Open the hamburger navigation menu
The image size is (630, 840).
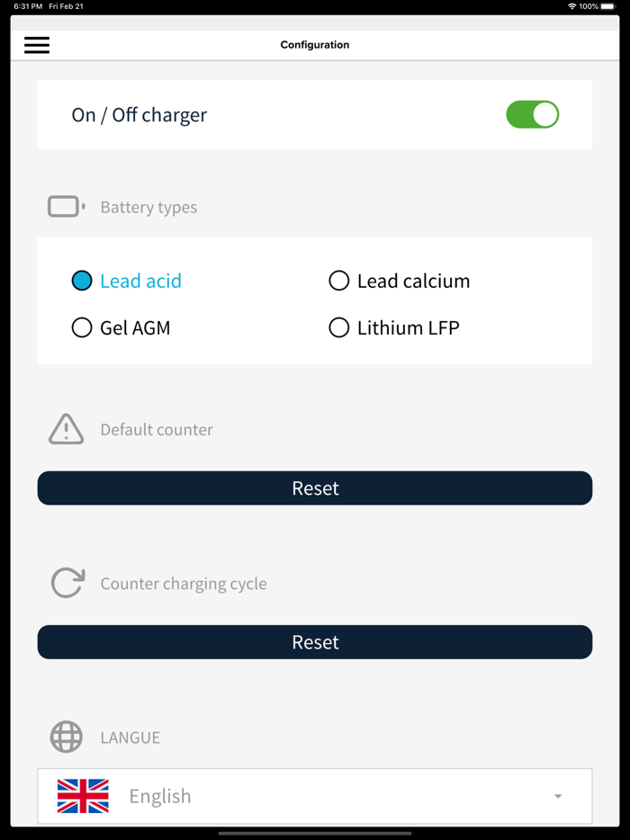pos(36,44)
